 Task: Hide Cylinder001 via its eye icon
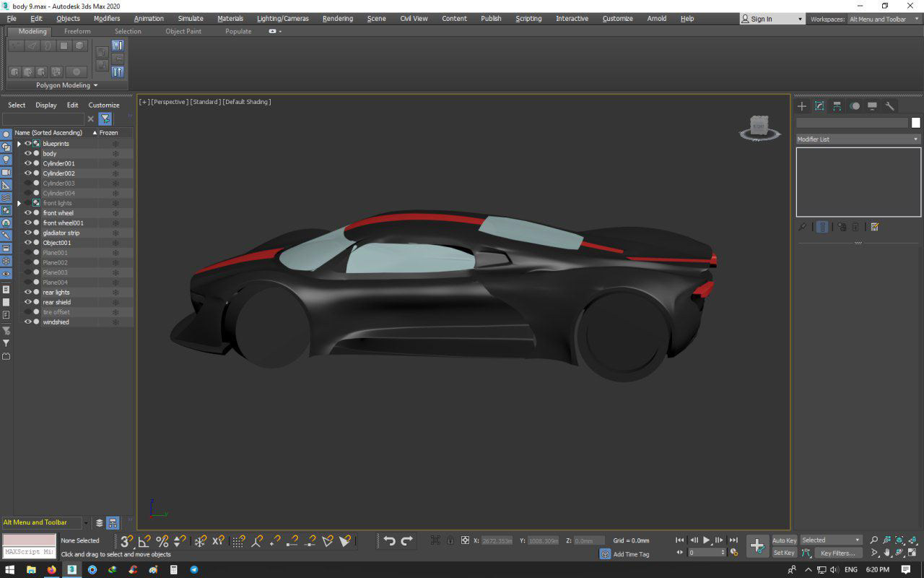[28, 163]
